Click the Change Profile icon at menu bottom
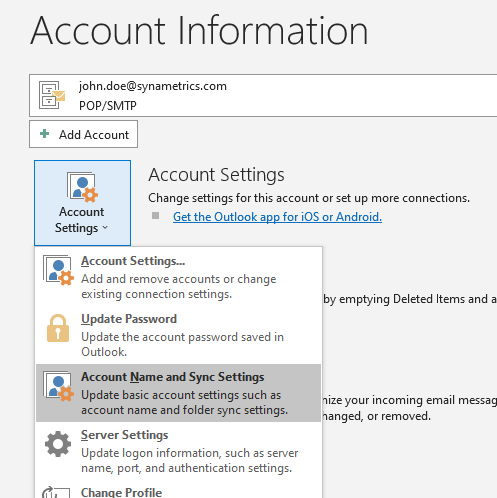This screenshot has height=498, width=497. [56, 492]
